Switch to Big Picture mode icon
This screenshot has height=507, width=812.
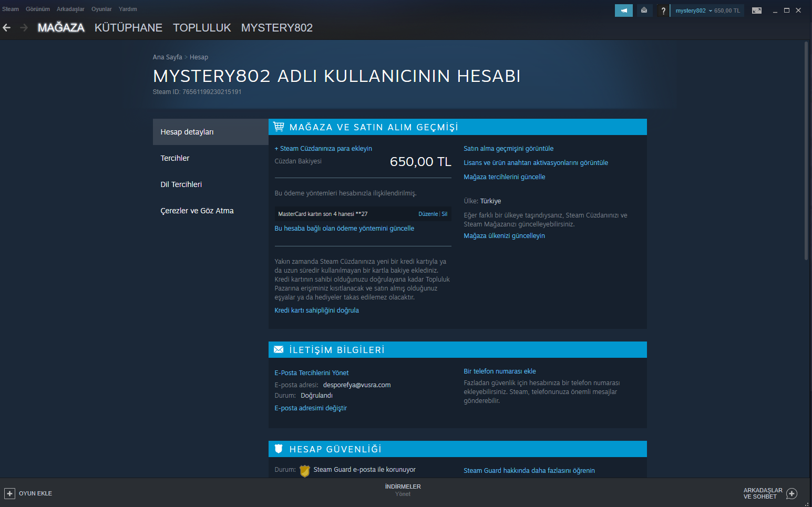click(x=757, y=11)
